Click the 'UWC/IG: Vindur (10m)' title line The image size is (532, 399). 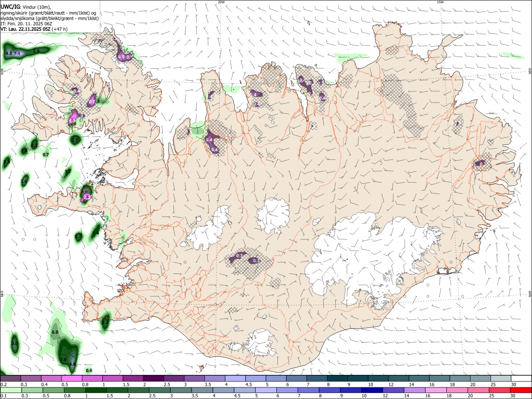[25, 7]
